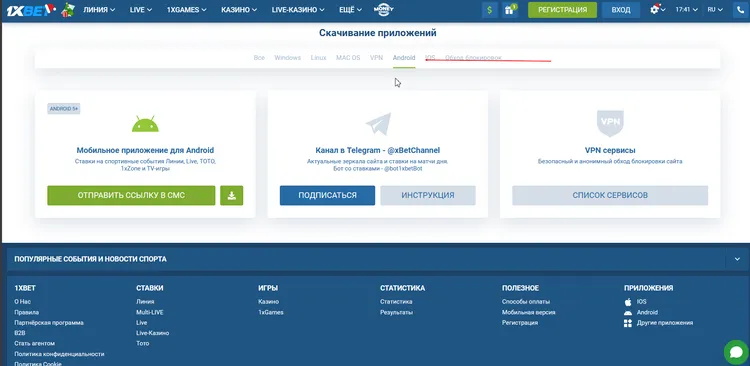This screenshot has height=366, width=750.
Task: Open the gift bonus icon in header
Action: point(510,10)
